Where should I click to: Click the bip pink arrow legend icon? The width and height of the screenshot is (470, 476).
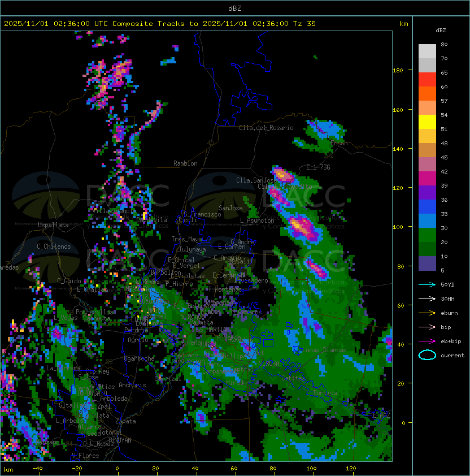pos(427,327)
